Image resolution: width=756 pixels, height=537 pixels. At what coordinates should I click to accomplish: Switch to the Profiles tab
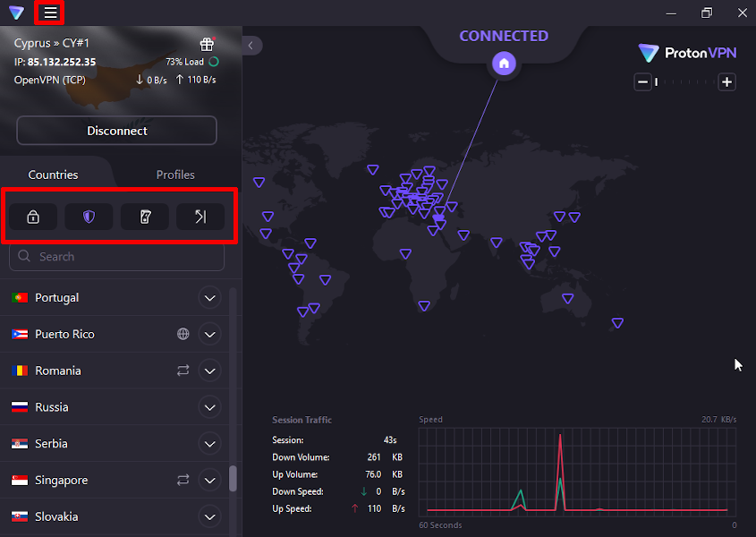click(175, 175)
